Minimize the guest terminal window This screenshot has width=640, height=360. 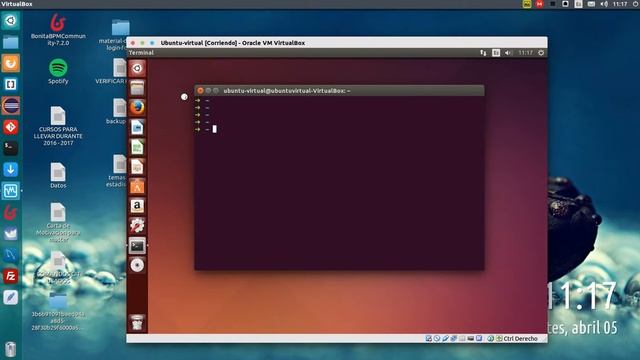coord(208,91)
